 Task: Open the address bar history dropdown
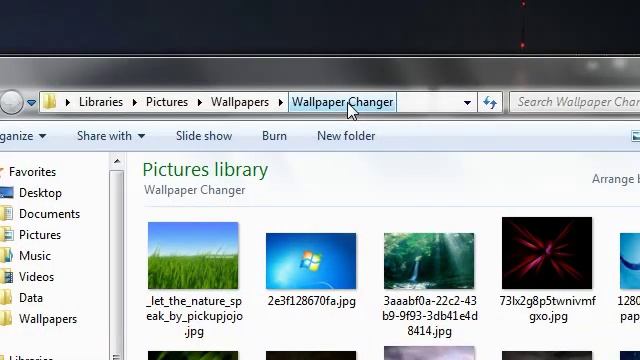(467, 102)
